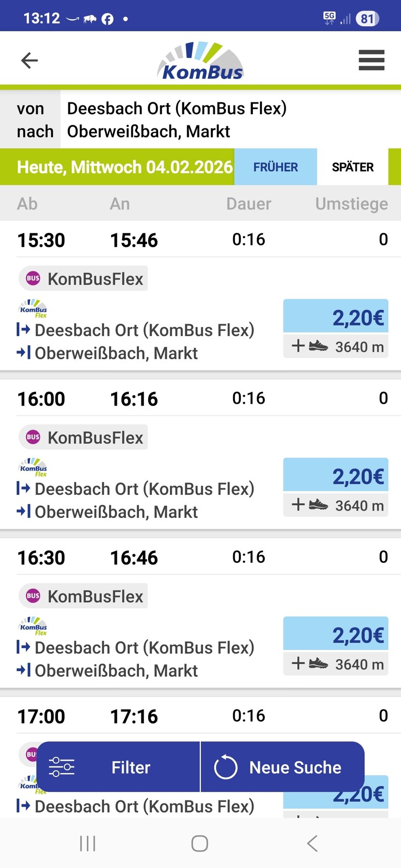This screenshot has width=401, height=868.
Task: Tap the KomBus Flex logo in the 16:30 trip
Action: click(33, 626)
